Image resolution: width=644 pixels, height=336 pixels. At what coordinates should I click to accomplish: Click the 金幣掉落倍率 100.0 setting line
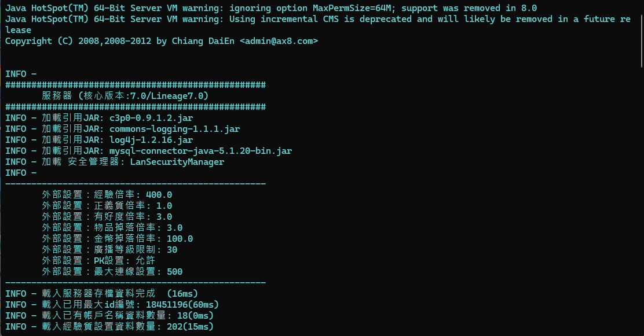pos(117,239)
